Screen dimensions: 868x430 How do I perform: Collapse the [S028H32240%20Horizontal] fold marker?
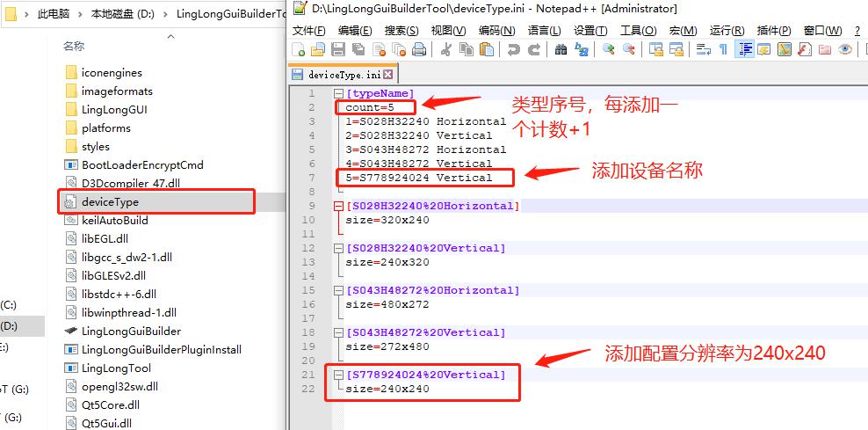point(338,206)
